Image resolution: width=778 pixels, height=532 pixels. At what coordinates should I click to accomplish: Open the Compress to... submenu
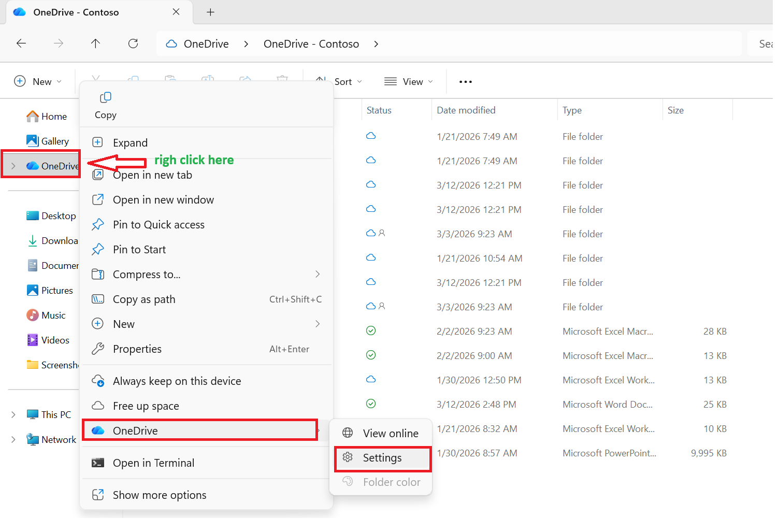[206, 275]
